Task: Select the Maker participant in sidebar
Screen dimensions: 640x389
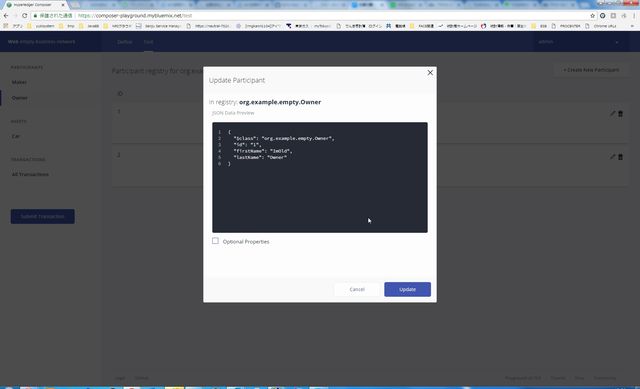Action: 19,82
